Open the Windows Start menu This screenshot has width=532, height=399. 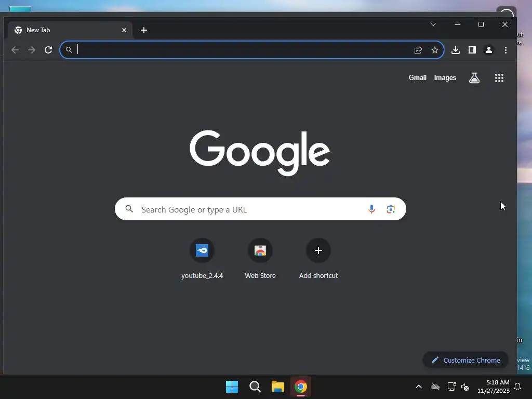[x=232, y=387]
